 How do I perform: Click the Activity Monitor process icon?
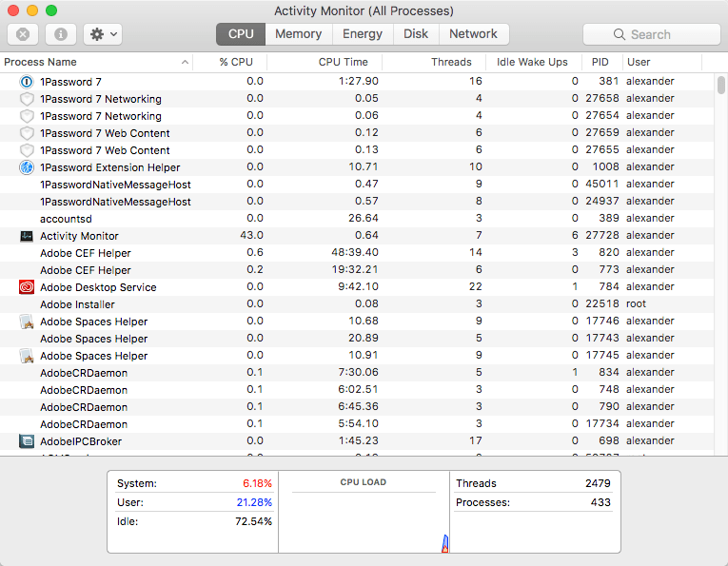click(27, 236)
